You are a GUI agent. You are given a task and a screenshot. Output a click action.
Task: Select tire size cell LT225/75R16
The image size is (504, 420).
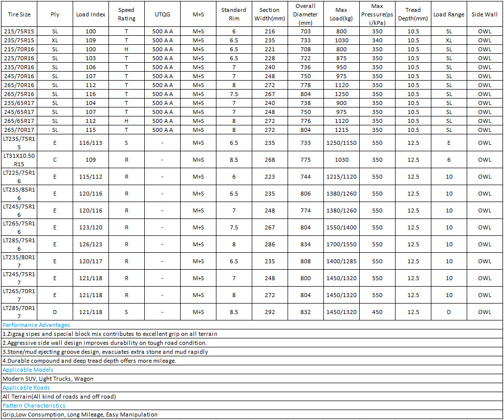[19, 177]
